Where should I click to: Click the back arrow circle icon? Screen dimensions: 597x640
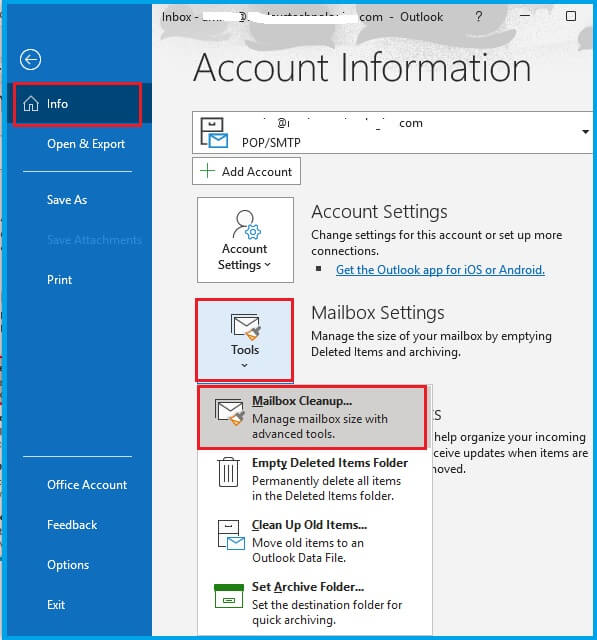30,60
